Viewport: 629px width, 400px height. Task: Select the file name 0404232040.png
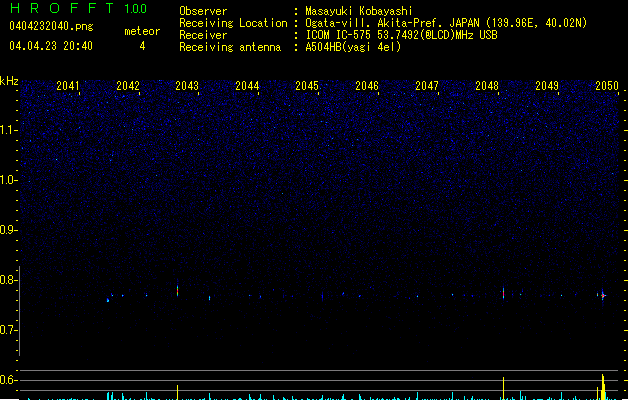[x=51, y=26]
